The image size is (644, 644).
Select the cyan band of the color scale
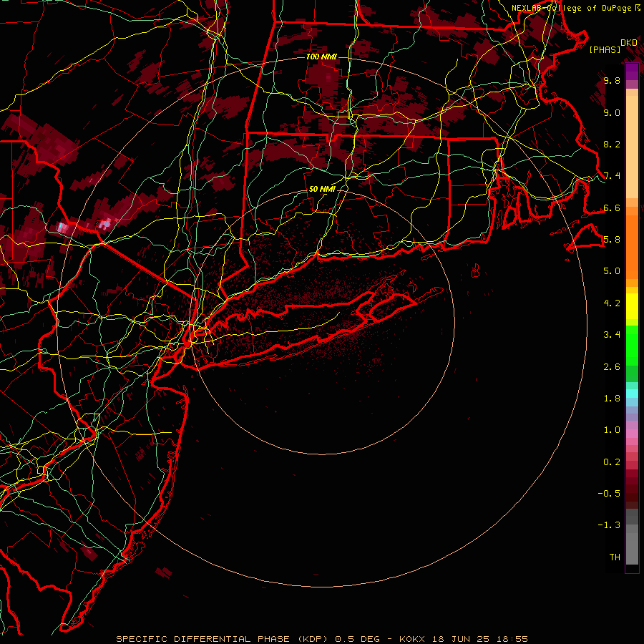tap(632, 394)
